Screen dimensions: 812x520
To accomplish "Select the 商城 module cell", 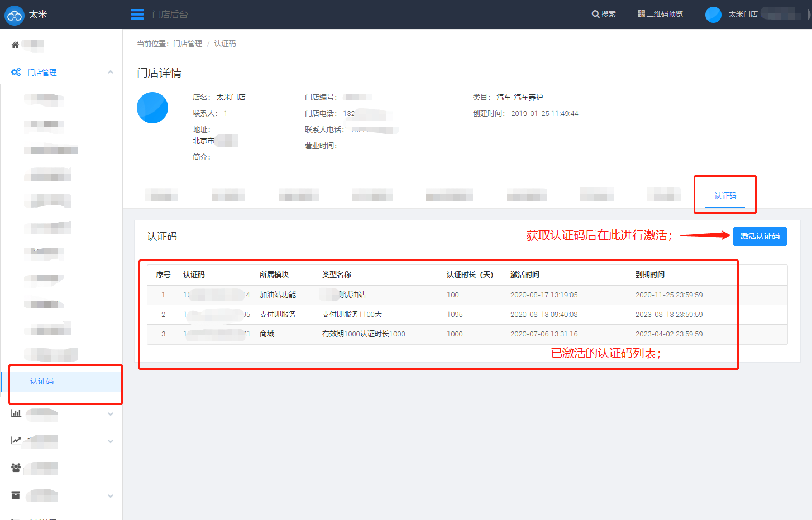I will (267, 334).
